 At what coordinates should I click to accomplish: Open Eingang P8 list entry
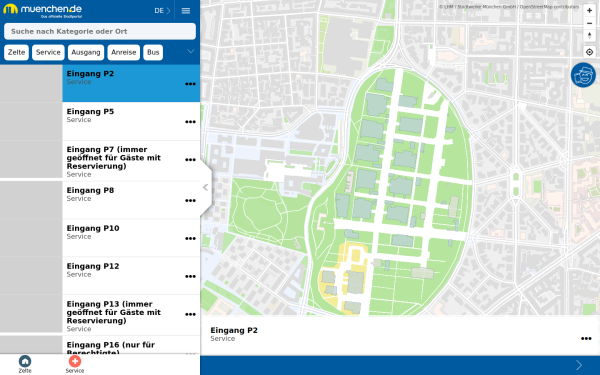click(x=100, y=200)
